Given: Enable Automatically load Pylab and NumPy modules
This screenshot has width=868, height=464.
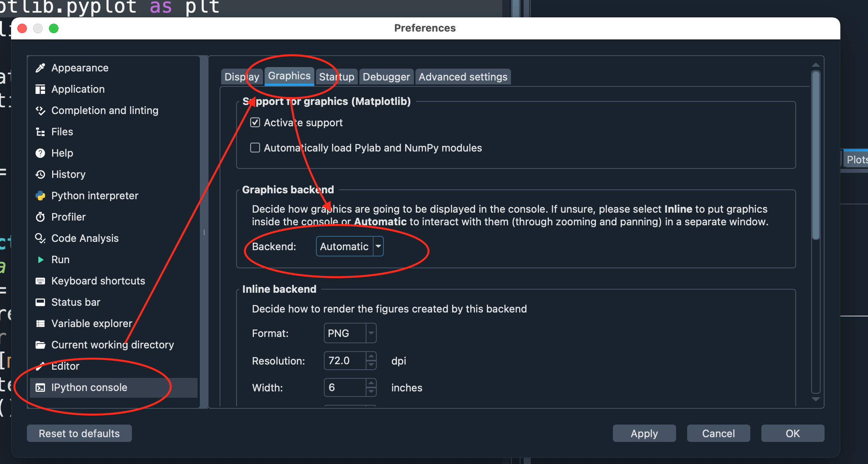Looking at the screenshot, I should (x=255, y=148).
